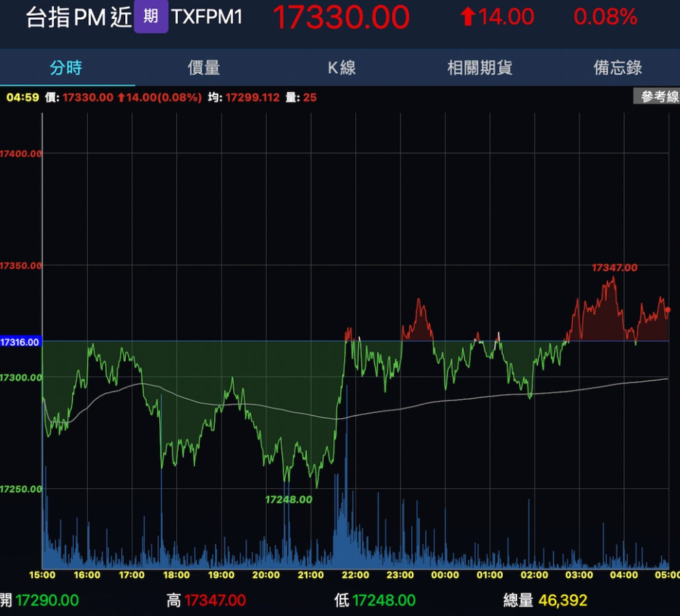The height and width of the screenshot is (616, 680).
Task: Tap the 17248.00 low marker on chart
Action: coord(289,500)
